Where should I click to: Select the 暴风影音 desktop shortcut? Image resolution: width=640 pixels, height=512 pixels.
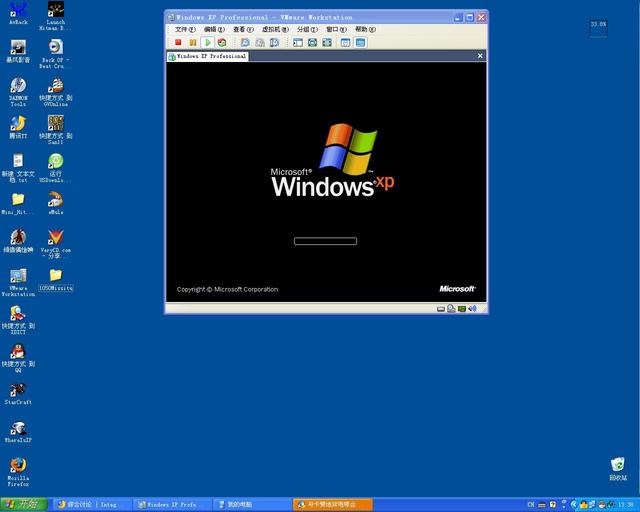tap(18, 51)
